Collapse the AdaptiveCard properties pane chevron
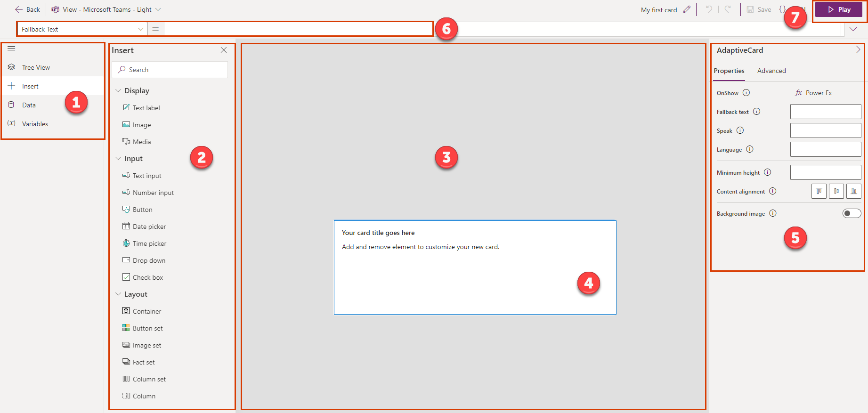This screenshot has width=868, height=413. pos(858,50)
